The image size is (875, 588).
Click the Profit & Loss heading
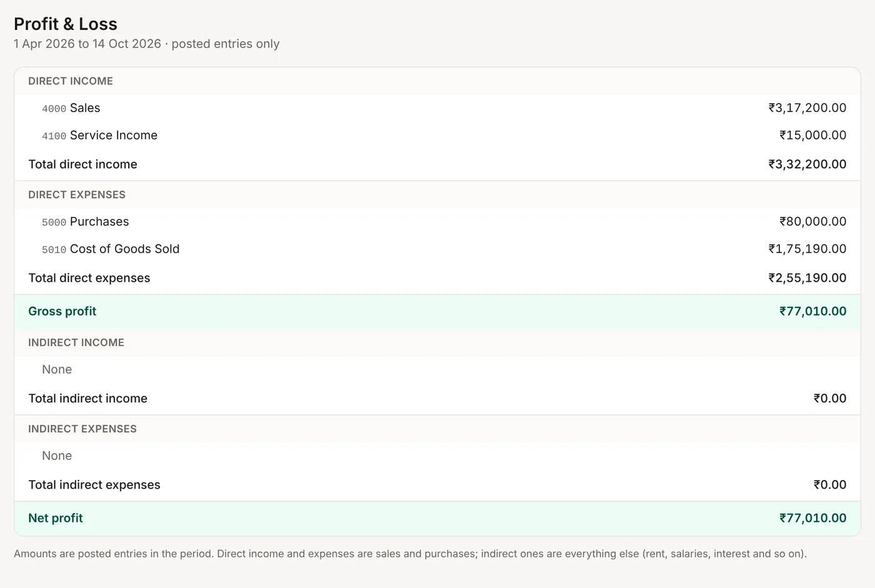(x=66, y=24)
